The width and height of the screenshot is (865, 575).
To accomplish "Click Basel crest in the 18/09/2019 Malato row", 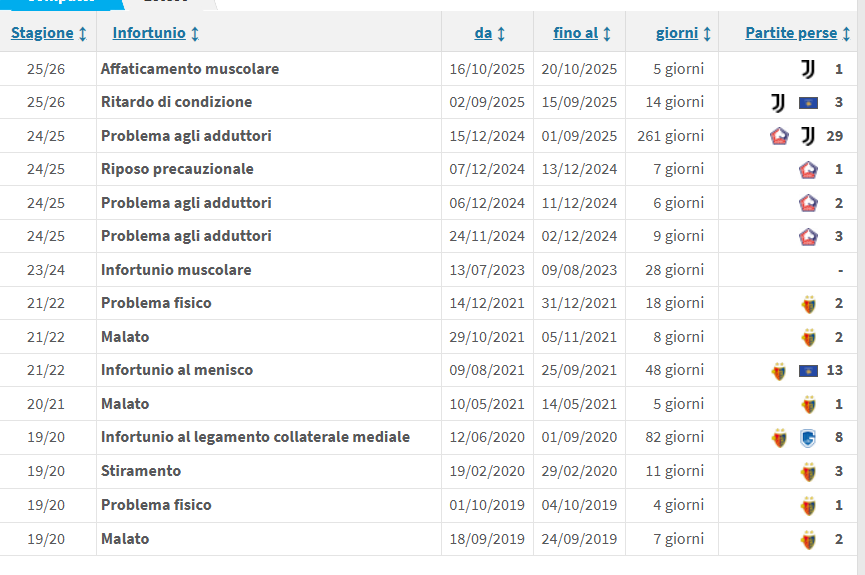I will pos(808,539).
